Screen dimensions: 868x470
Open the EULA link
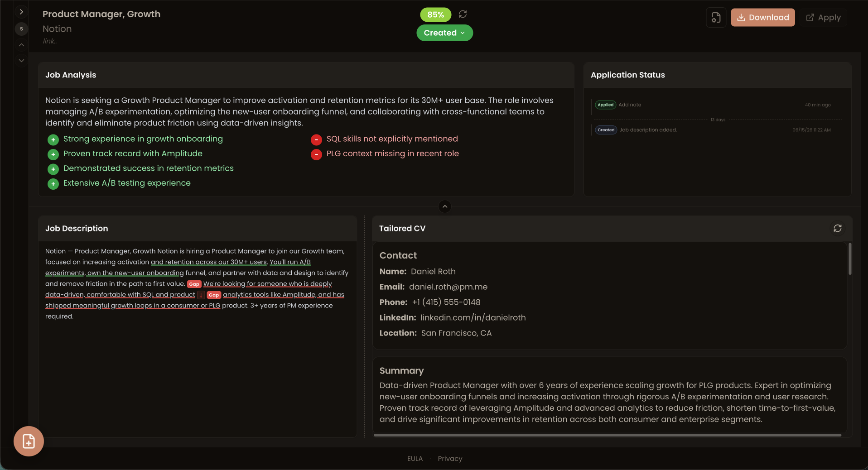(415, 459)
